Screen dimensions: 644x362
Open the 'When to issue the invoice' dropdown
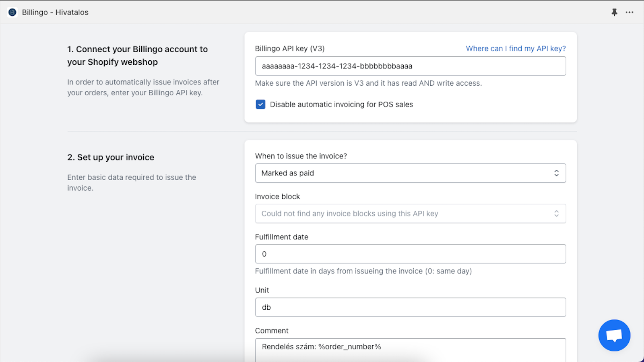click(410, 173)
